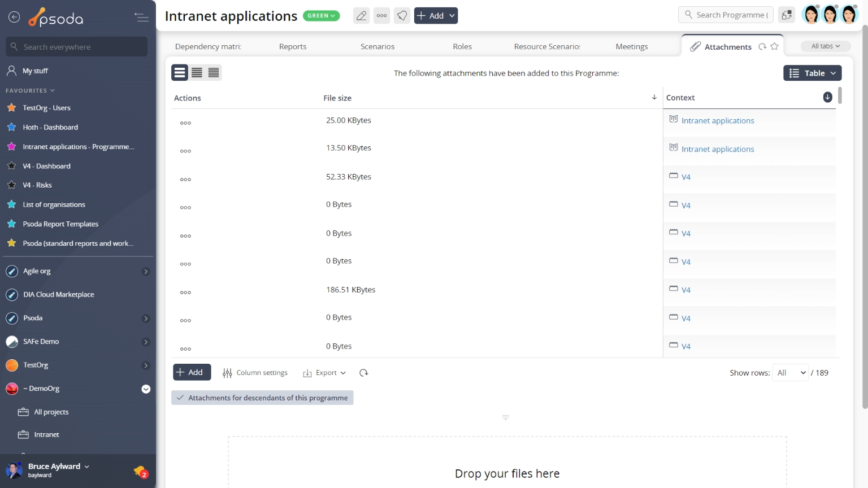Open V4 link in 52.33 KBytes row
Screen dimensions: 868x488
pyautogui.click(x=686, y=177)
